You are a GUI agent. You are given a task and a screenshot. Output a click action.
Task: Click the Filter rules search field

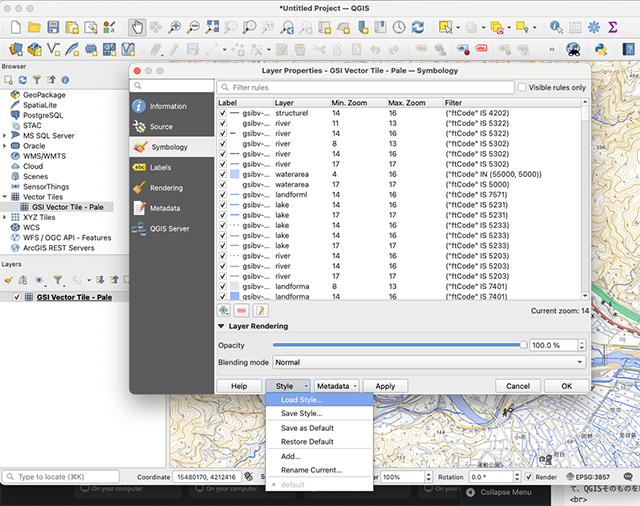click(366, 87)
